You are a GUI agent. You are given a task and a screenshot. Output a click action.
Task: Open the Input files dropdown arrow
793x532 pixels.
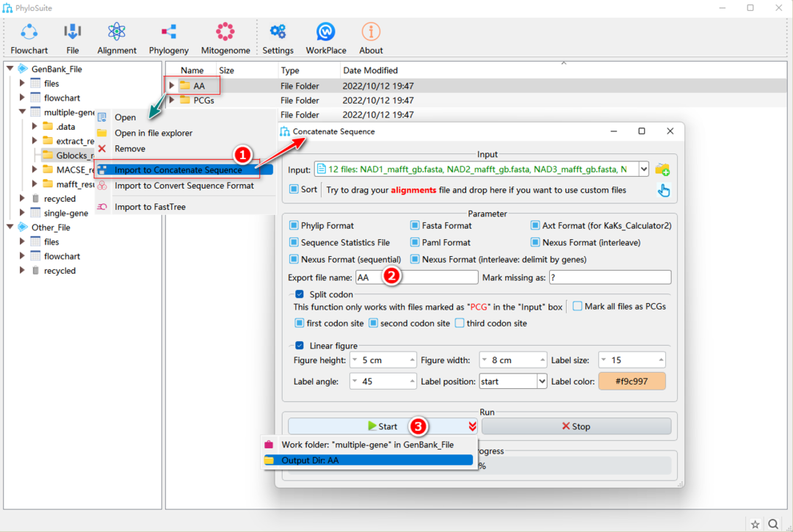pyautogui.click(x=643, y=170)
